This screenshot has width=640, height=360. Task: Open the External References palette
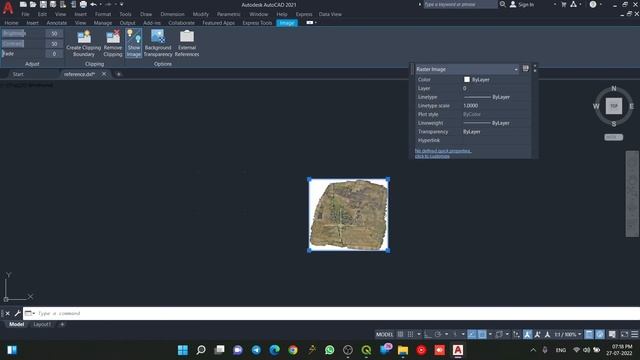pos(187,43)
